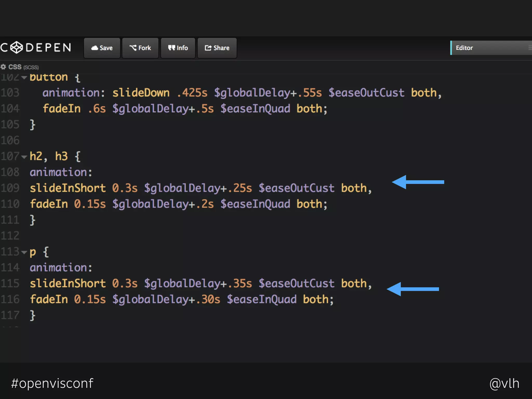Viewport: 532px width, 399px height.
Task: Click the Share button label
Action: point(221,48)
